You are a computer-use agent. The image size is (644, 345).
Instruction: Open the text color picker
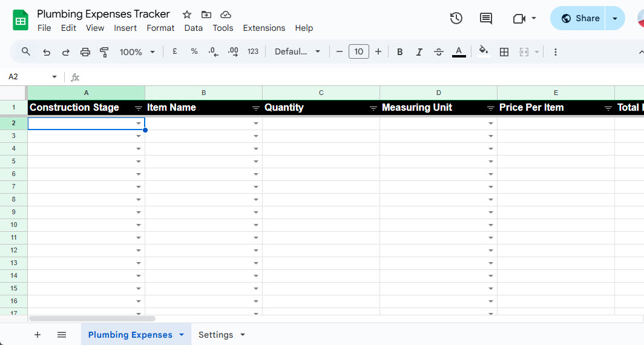(459, 52)
